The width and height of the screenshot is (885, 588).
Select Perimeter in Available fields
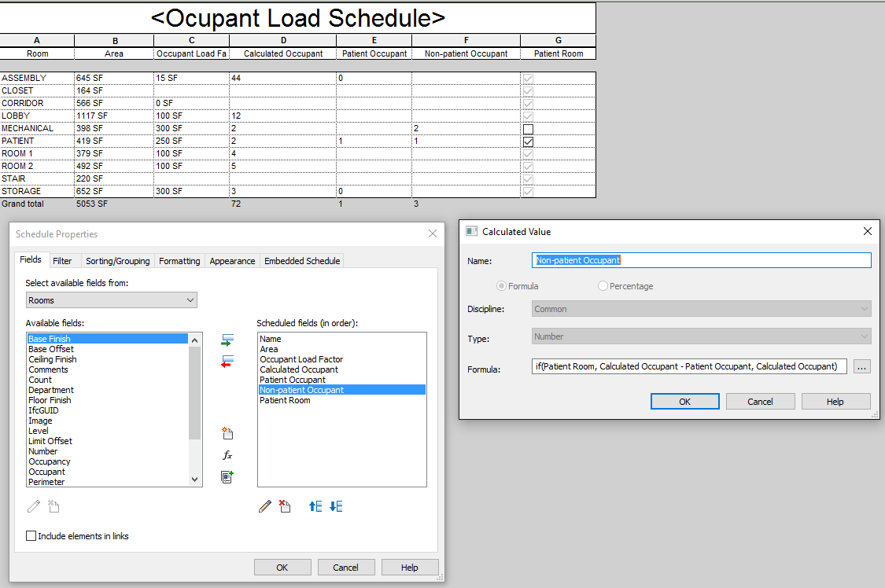coord(107,482)
